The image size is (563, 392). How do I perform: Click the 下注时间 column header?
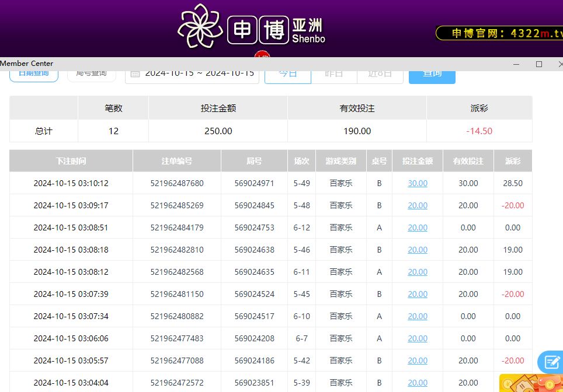pos(71,161)
